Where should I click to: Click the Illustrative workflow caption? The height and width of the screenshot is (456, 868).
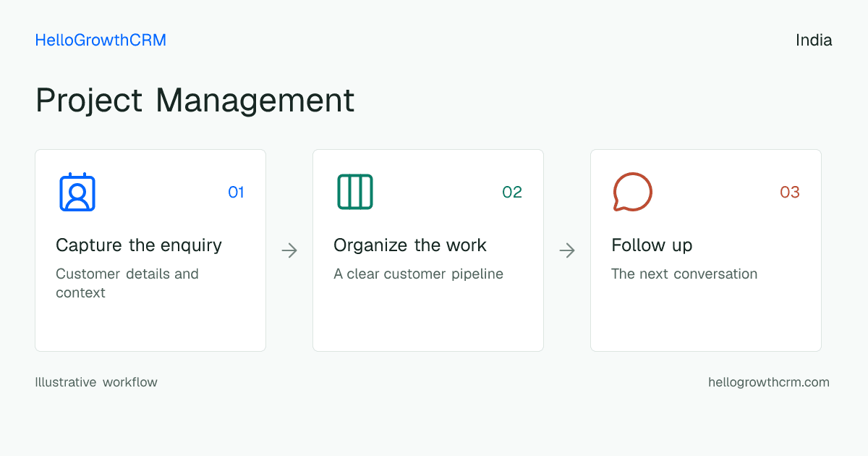coord(96,382)
